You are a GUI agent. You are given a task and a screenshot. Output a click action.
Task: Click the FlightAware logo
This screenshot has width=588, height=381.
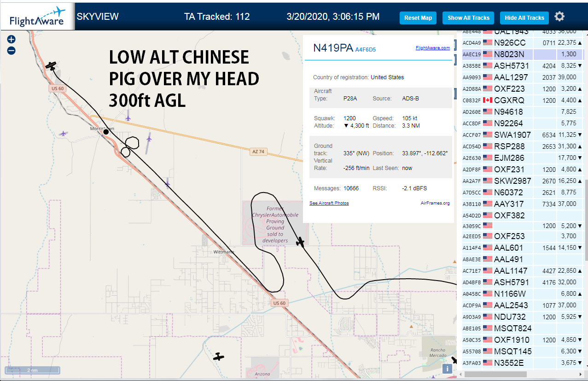pyautogui.click(x=37, y=17)
